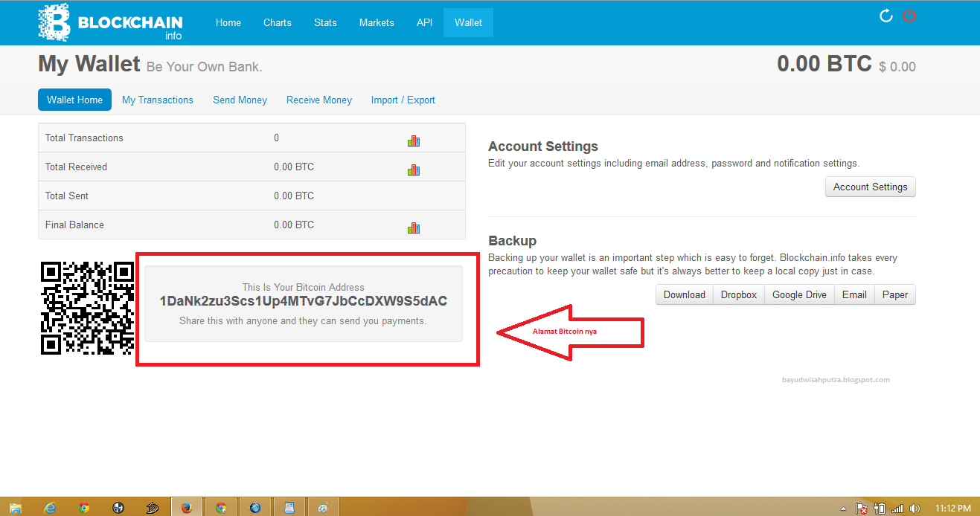Open the document app icon in taskbar

289,508
